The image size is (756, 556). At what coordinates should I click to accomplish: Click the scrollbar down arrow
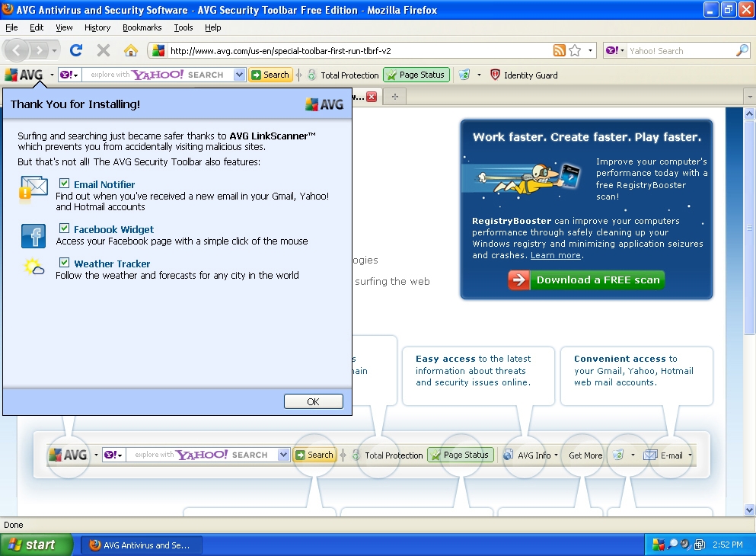749,510
